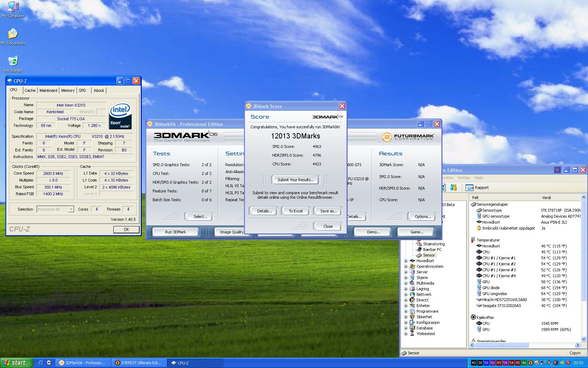This screenshot has height=368, width=588.
Task: Click Run 3DMark button
Action: point(175,232)
